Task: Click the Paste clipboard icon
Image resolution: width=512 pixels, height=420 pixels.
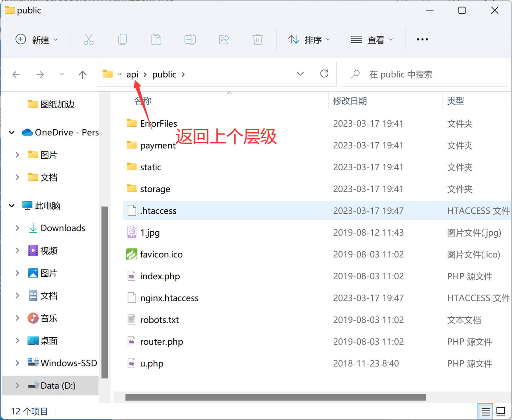Action: (x=156, y=40)
